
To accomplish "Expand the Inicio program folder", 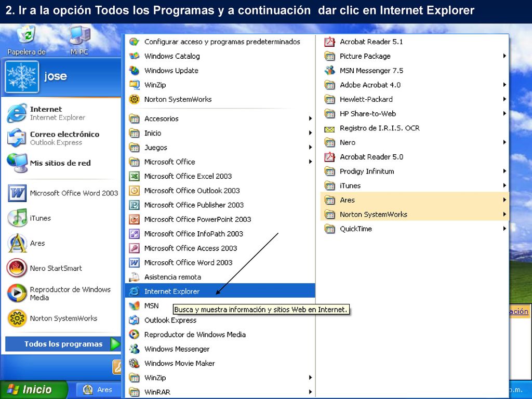I will point(220,133).
